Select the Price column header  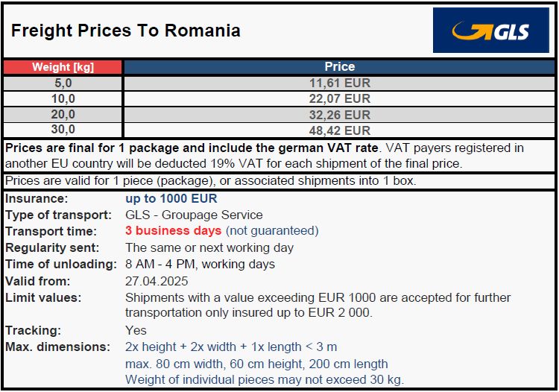339,67
